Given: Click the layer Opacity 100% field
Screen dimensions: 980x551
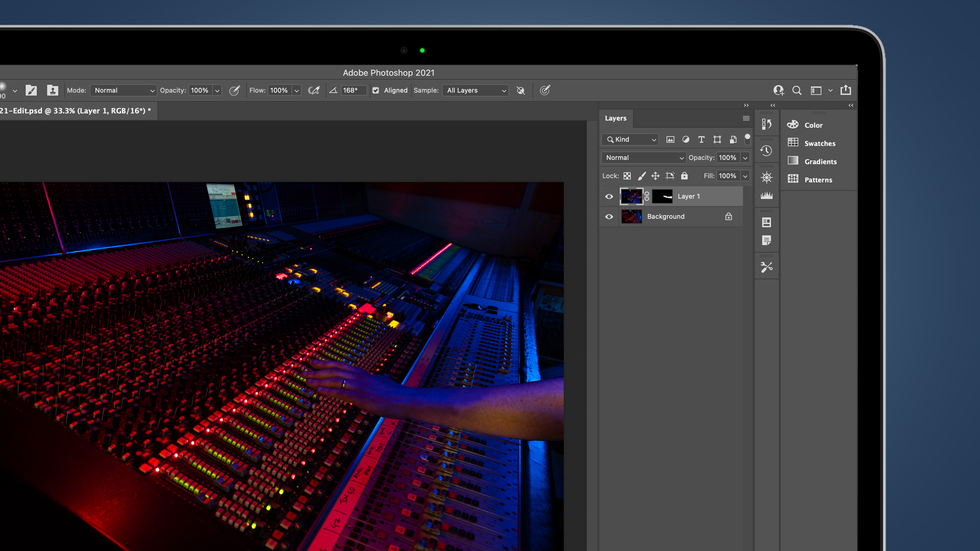Looking at the screenshot, I should (728, 158).
